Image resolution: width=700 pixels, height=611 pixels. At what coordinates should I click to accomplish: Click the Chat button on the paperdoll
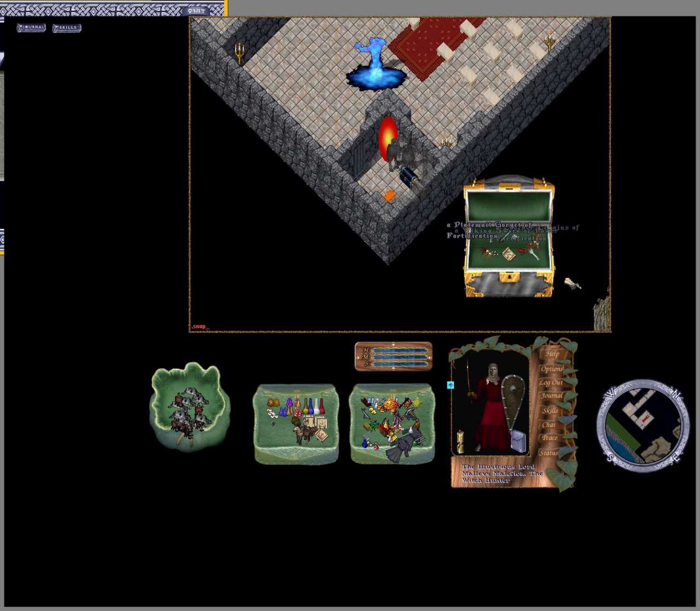(x=549, y=425)
